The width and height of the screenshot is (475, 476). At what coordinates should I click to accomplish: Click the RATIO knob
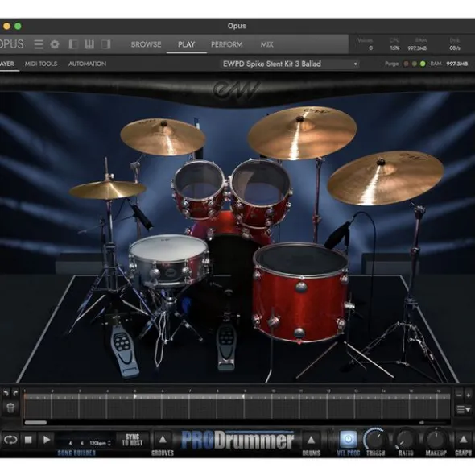coord(405,439)
